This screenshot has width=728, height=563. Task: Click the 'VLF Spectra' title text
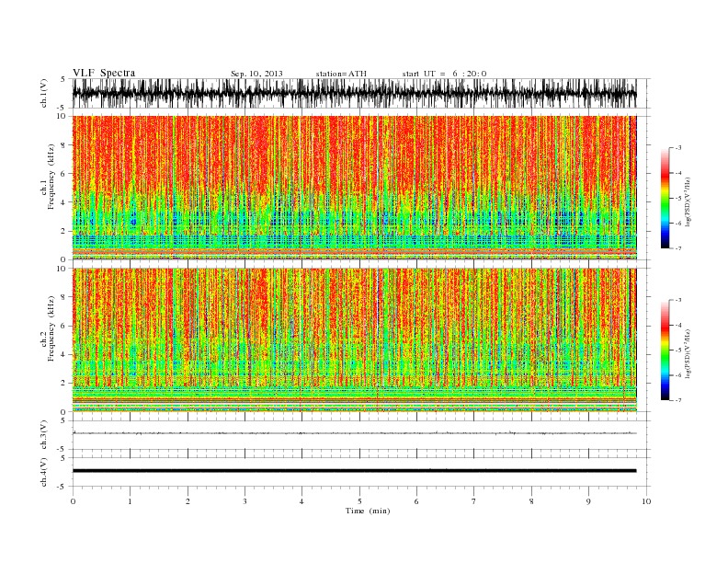tap(104, 73)
